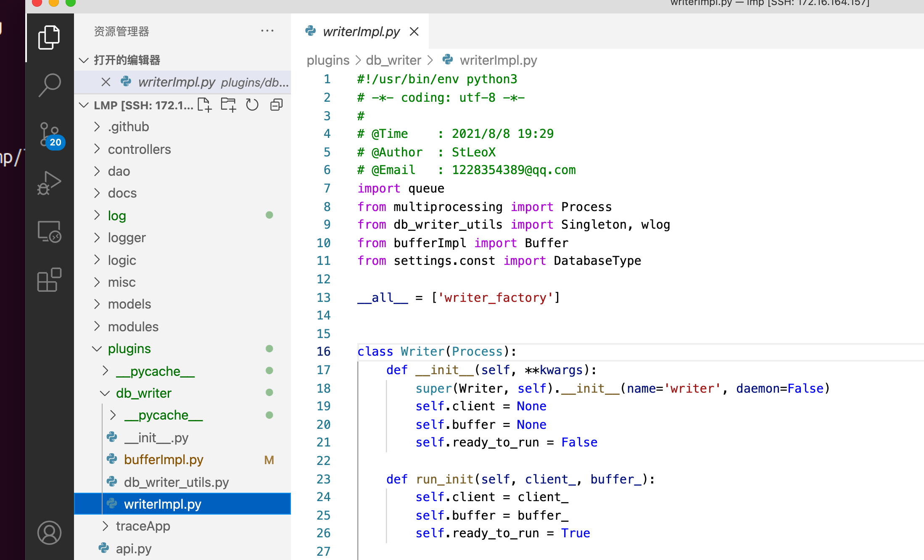Viewport: 924px width, 560px height.
Task: Open the Search view in activity bar
Action: pyautogui.click(x=50, y=85)
